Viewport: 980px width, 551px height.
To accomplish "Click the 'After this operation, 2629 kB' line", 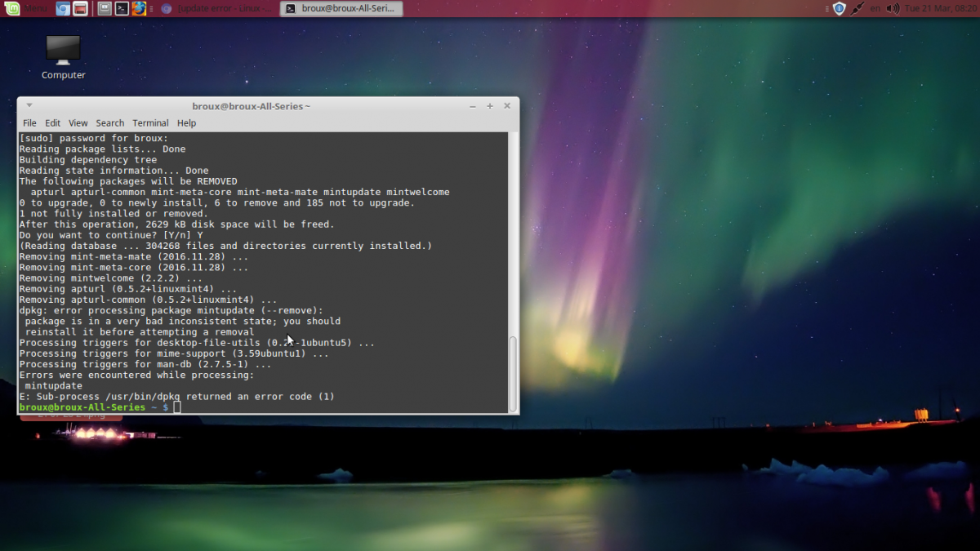I will tap(177, 224).
